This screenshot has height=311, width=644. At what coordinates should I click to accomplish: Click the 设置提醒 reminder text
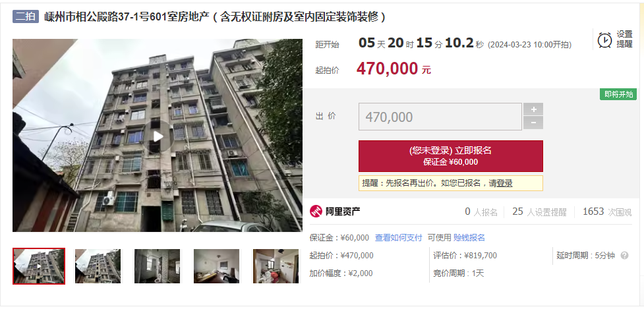(624, 40)
